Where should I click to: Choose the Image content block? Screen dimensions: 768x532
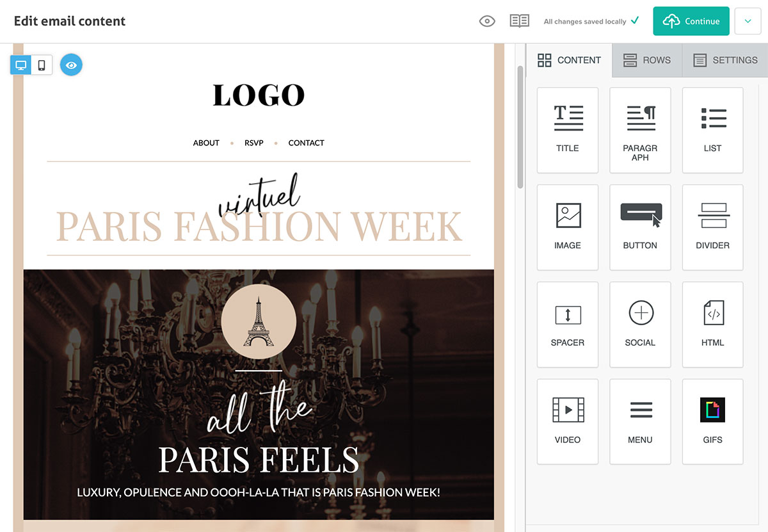pos(567,227)
